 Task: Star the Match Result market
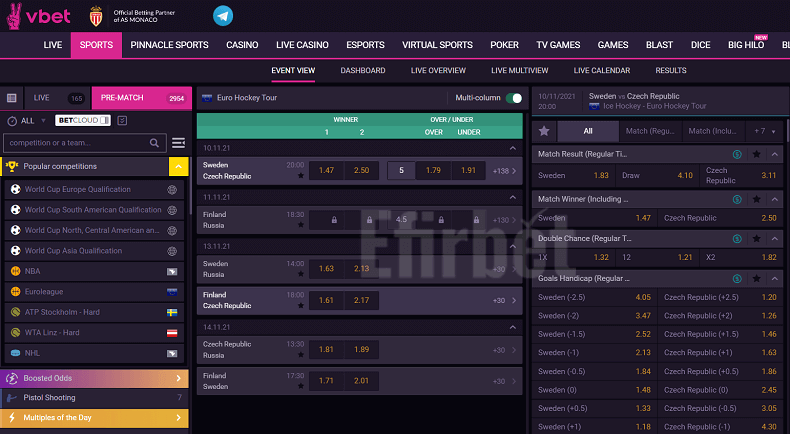756,154
